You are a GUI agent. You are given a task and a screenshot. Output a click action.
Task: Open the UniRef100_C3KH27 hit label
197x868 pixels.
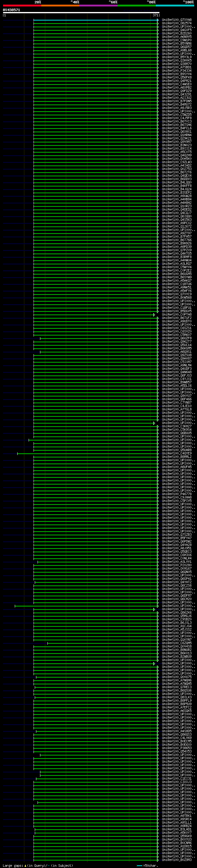(177, 426)
